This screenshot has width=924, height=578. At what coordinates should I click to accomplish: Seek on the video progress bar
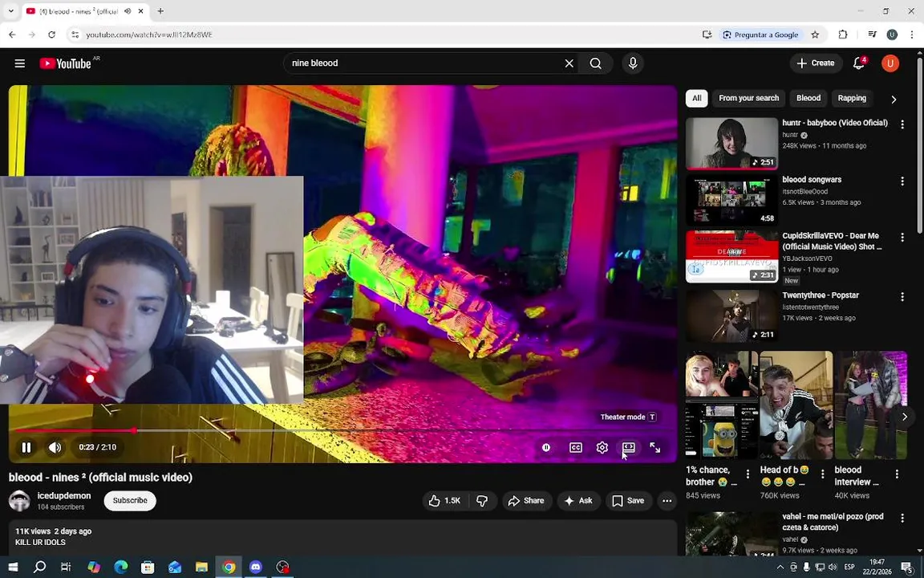tap(342, 430)
